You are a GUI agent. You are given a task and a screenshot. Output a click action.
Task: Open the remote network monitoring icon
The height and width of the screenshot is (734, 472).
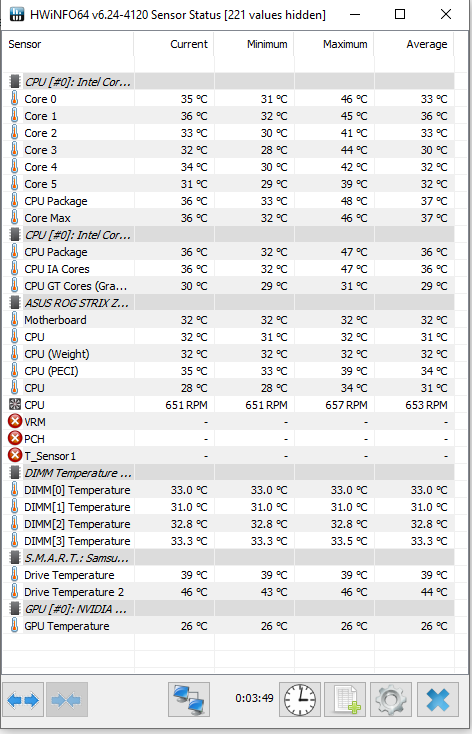(x=189, y=700)
